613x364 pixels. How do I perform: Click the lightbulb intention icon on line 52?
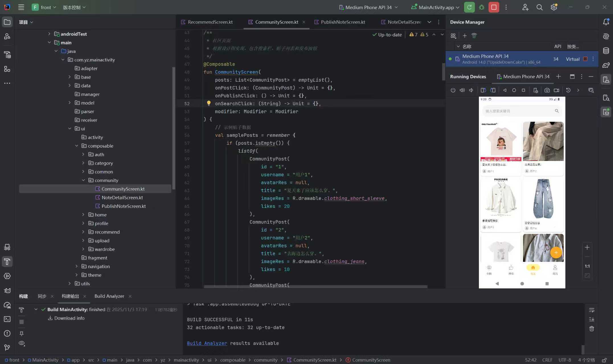[209, 103]
